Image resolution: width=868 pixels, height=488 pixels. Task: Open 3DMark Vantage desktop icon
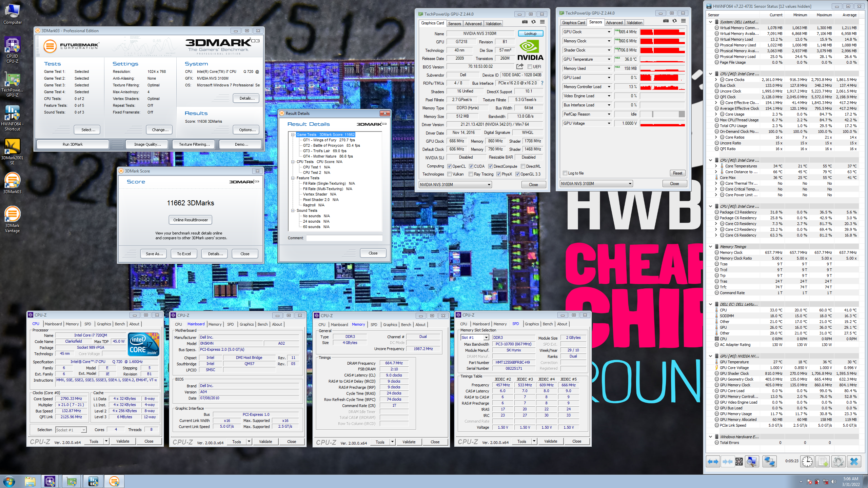coord(12,219)
